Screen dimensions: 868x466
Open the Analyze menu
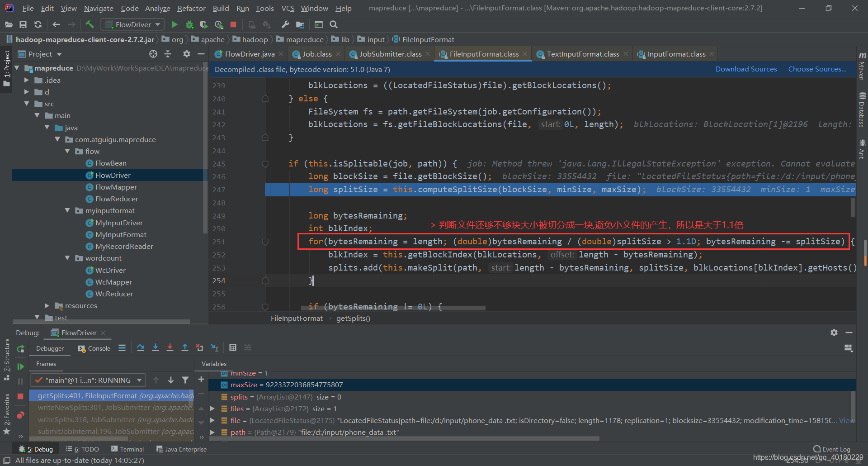click(x=157, y=8)
